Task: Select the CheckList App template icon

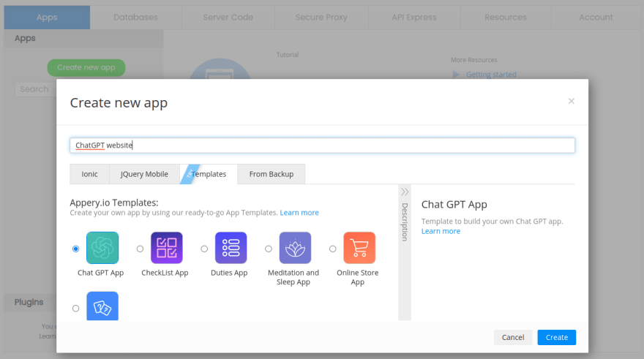Action: click(x=166, y=248)
